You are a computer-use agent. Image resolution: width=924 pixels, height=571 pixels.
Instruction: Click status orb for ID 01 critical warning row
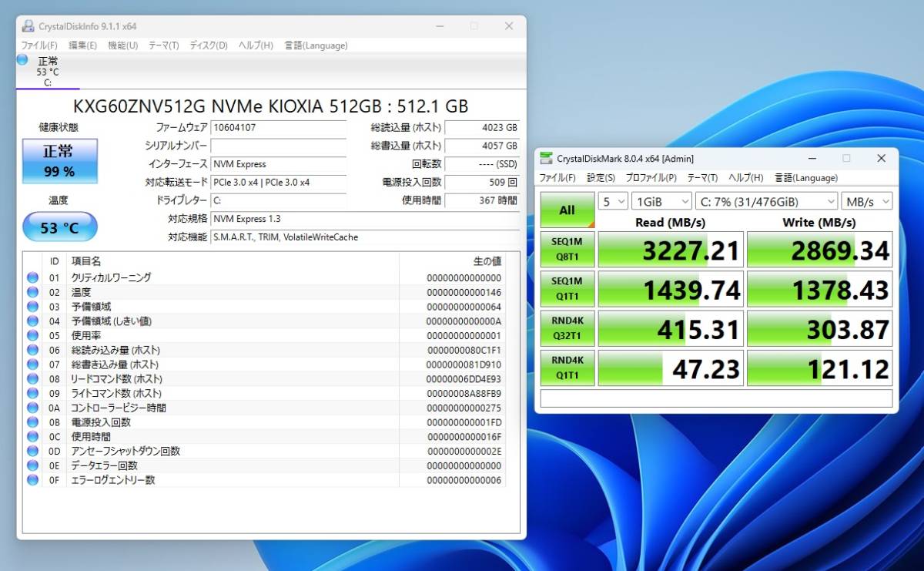pos(32,277)
